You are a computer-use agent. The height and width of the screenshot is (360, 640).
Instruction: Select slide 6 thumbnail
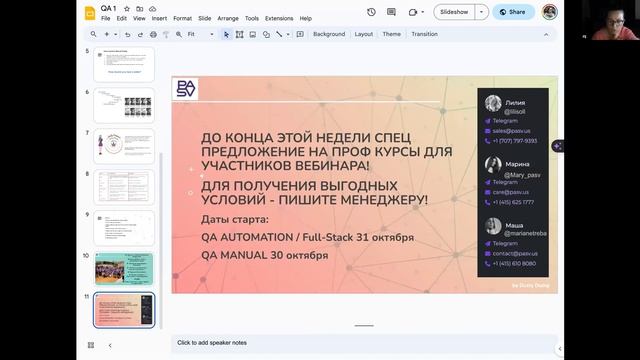(x=124, y=105)
